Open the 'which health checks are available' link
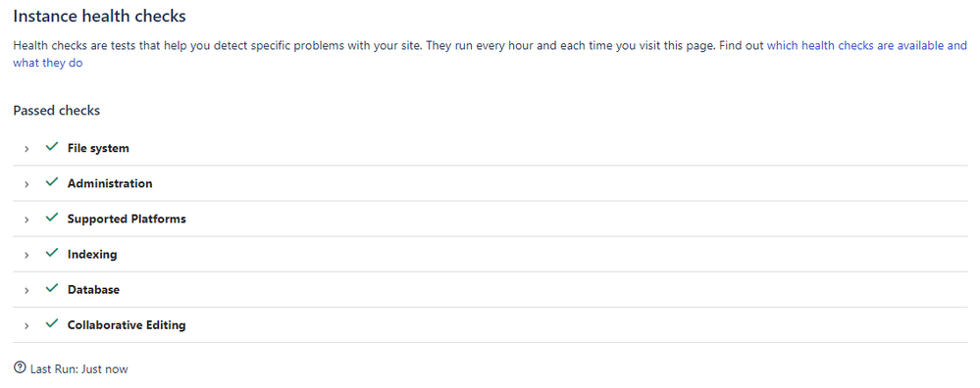This screenshot has height=388, width=980. [856, 45]
